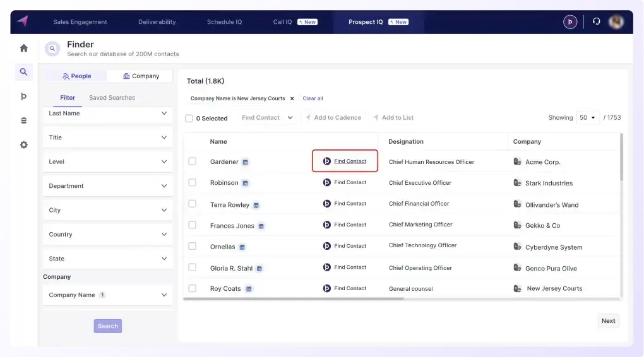Check the box for Robinson row
This screenshot has width=644, height=357.
[x=192, y=182]
